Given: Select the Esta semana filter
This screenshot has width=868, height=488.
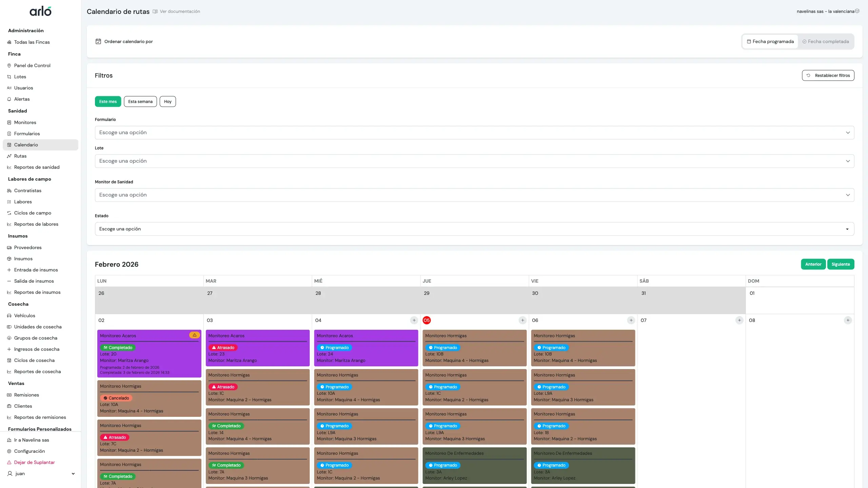Looking at the screenshot, I should coord(140,101).
